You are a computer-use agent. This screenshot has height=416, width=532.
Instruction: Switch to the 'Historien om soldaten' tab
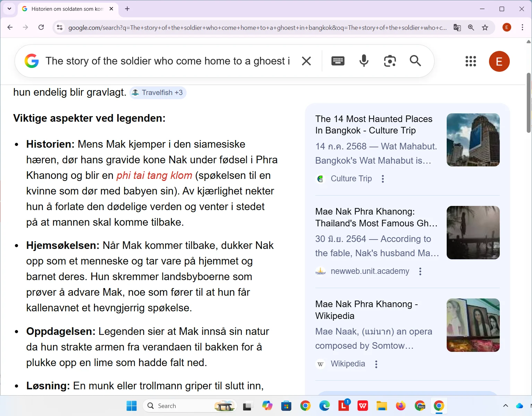tap(66, 9)
